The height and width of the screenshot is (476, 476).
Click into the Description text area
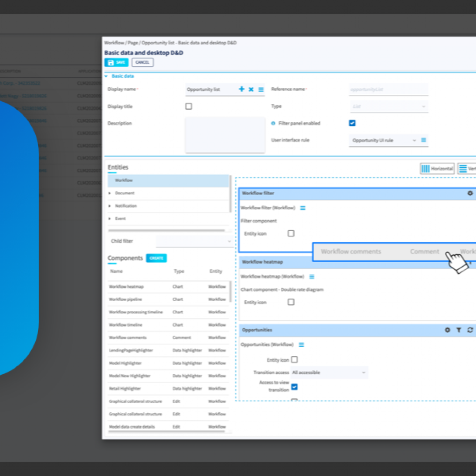[x=225, y=135]
